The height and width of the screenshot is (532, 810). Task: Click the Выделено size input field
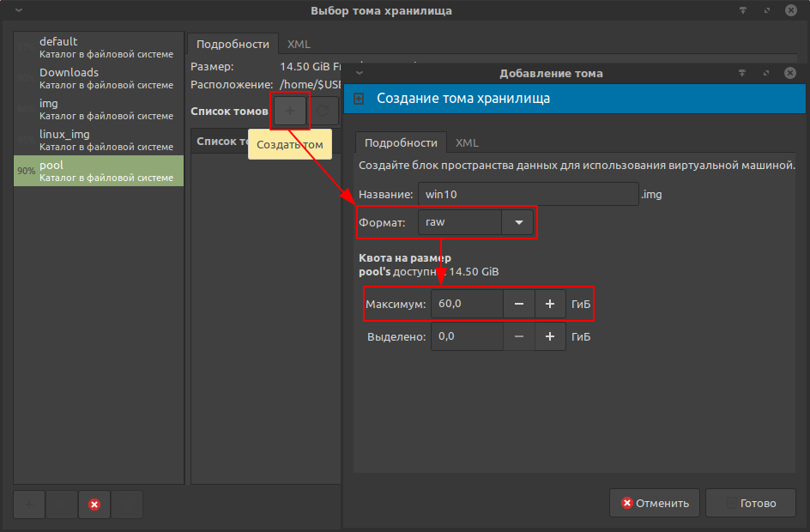click(467, 336)
